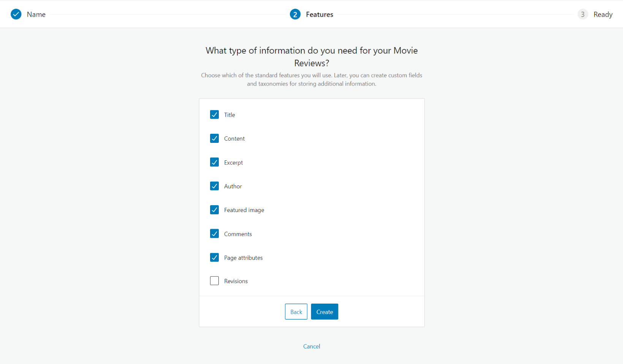
Task: Select the Ready step label
Action: pyautogui.click(x=603, y=14)
